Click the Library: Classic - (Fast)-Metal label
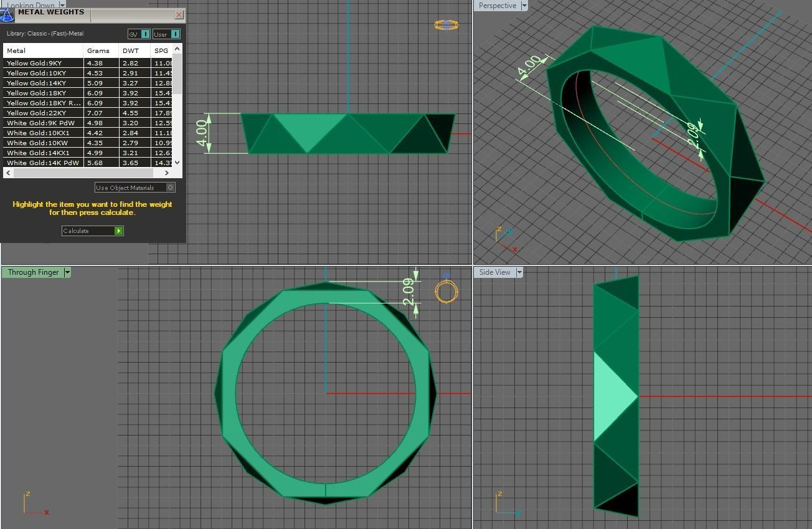This screenshot has height=529, width=812. 45,34
